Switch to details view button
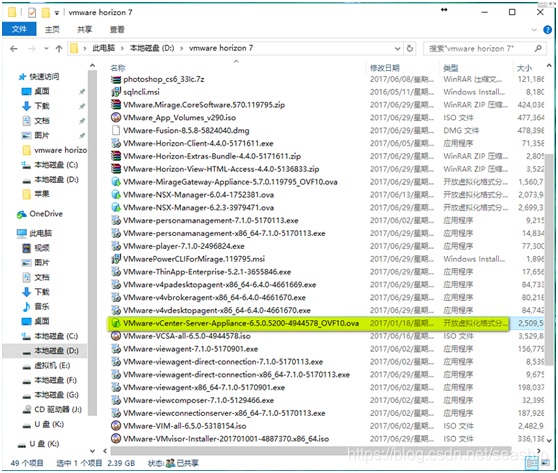This screenshot has height=473, width=558. [x=532, y=463]
